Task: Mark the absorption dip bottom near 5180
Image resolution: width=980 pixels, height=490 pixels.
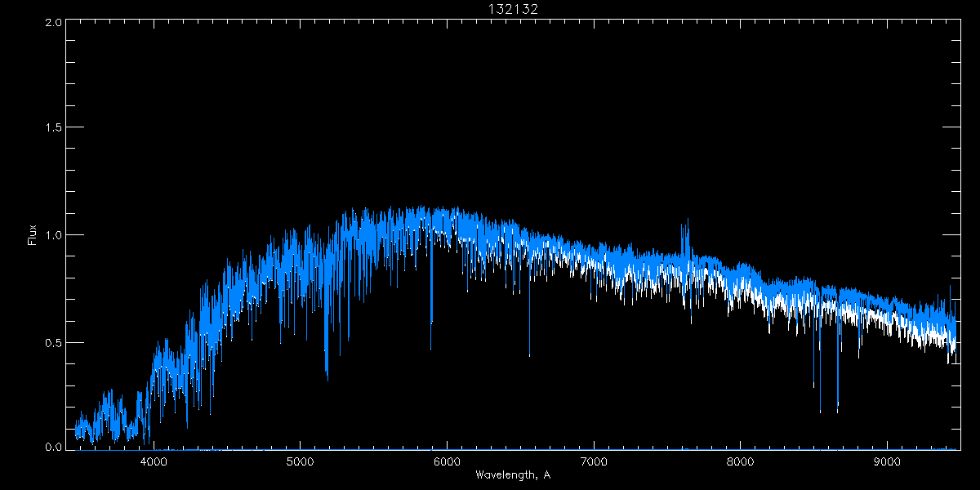Action: point(327,377)
